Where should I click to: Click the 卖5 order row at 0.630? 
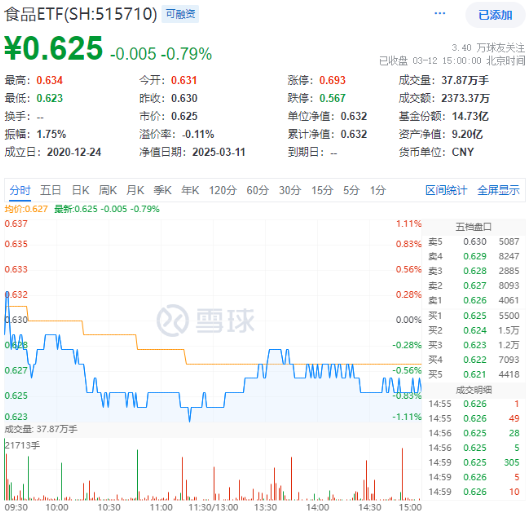pyautogui.click(x=473, y=242)
